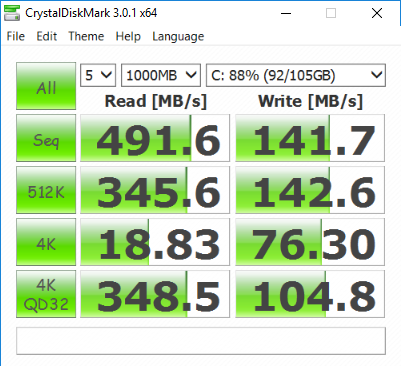Click the 4K QD32 write result 104.8
401x366 pixels.
point(310,294)
